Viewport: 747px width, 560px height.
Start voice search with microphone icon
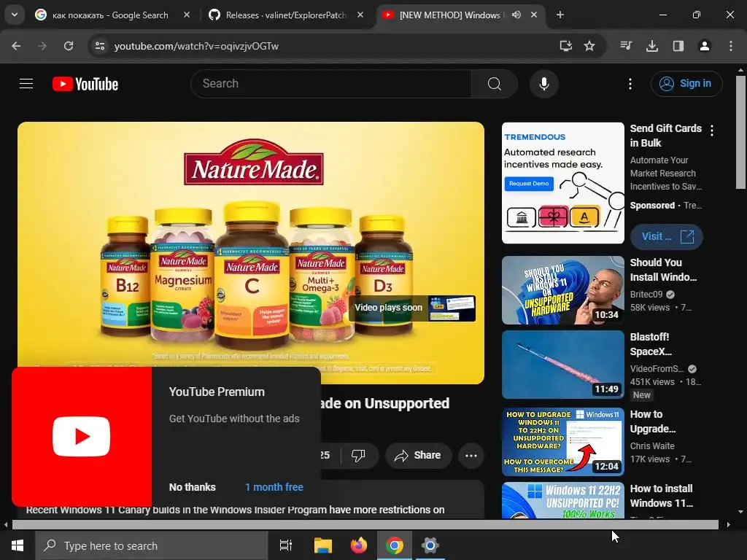(x=543, y=84)
